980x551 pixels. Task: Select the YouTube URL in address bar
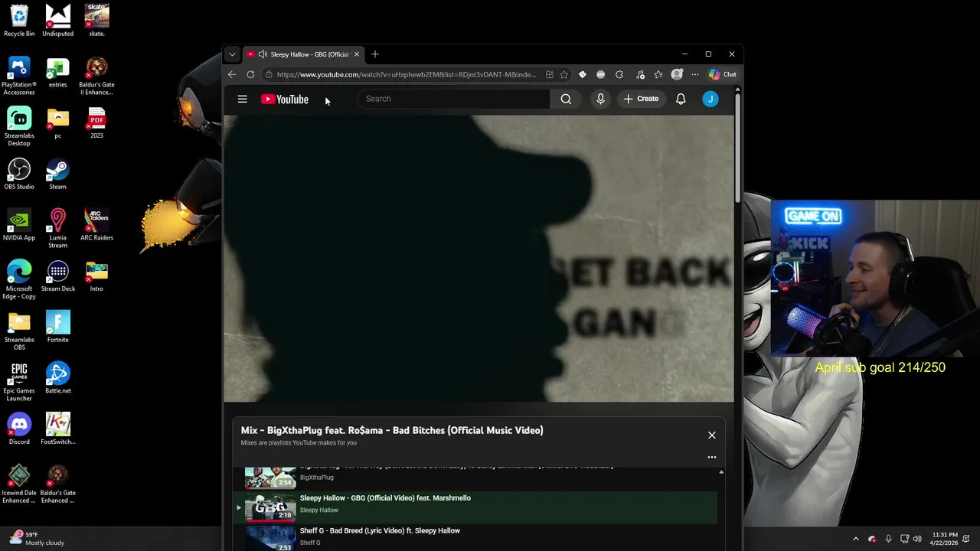point(406,74)
